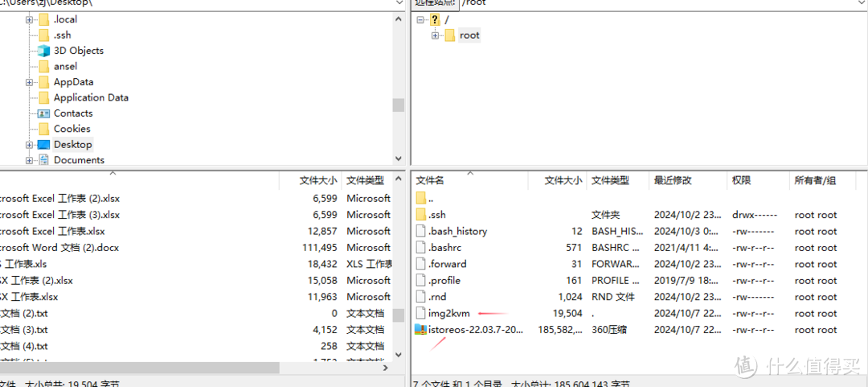Select the .local folder icon in local tree
The height and width of the screenshot is (387, 868).
point(44,19)
